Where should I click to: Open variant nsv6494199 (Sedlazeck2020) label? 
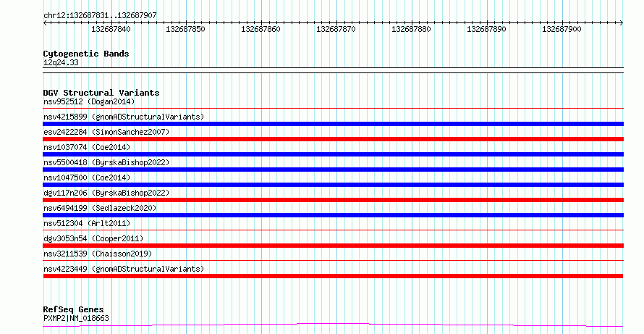pos(100,208)
